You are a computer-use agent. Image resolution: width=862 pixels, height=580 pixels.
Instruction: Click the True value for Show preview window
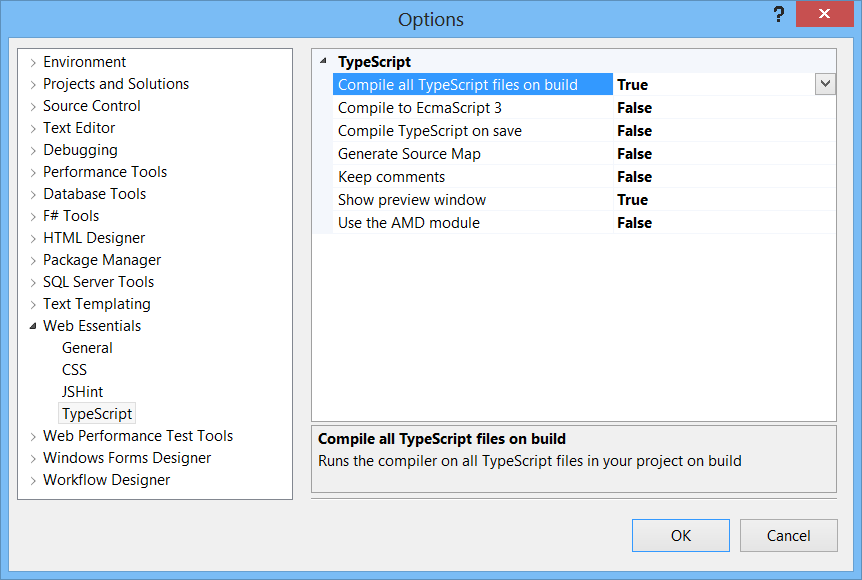pos(632,200)
